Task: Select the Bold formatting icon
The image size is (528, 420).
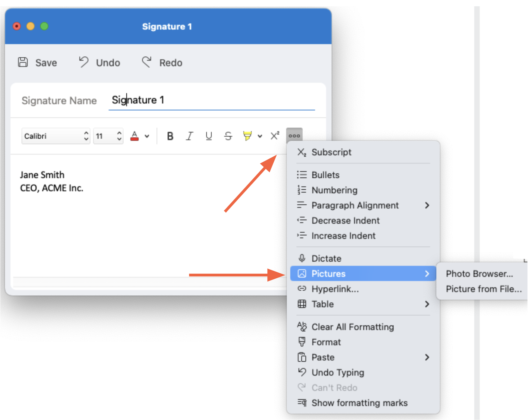Action: (170, 136)
